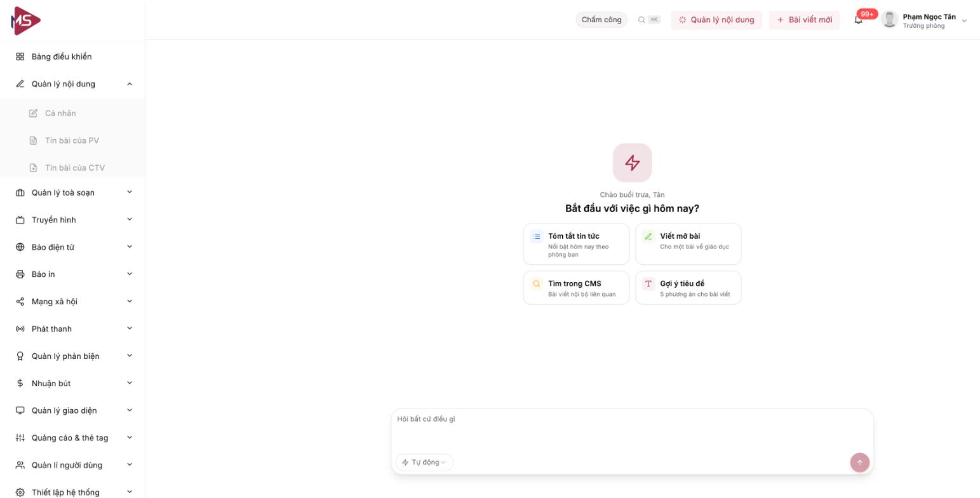The width and height of the screenshot is (980, 498).
Task: Click the Quản lý phản biện award icon
Action: pyautogui.click(x=20, y=356)
